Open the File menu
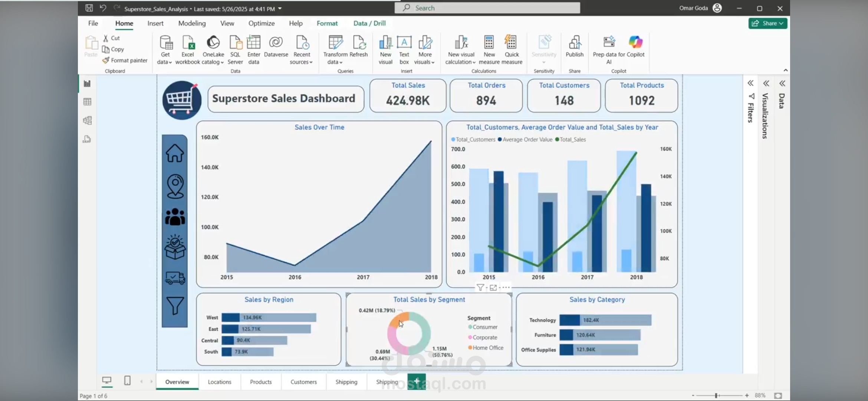Viewport: 868px width, 401px height. (x=93, y=23)
